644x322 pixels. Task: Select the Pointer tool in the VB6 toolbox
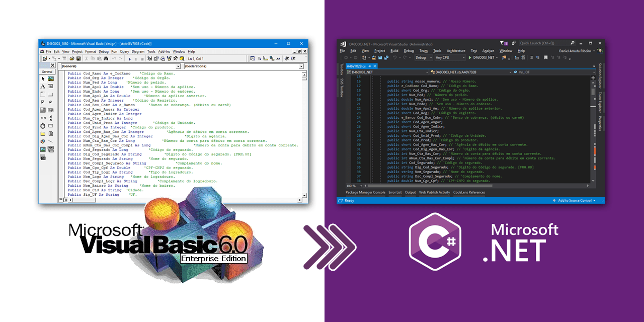click(x=44, y=79)
